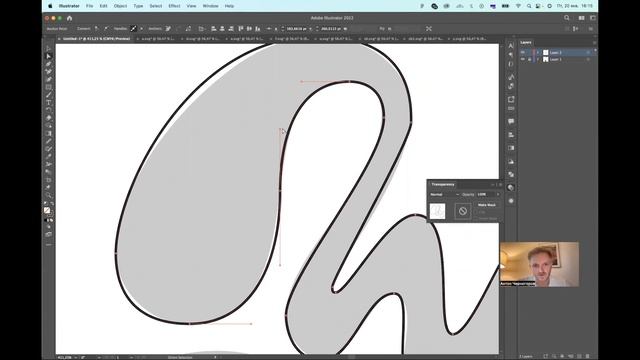The height and width of the screenshot is (360, 640).
Task: Open Illustrator search (magnifier in title bar)
Action: coord(567,18)
